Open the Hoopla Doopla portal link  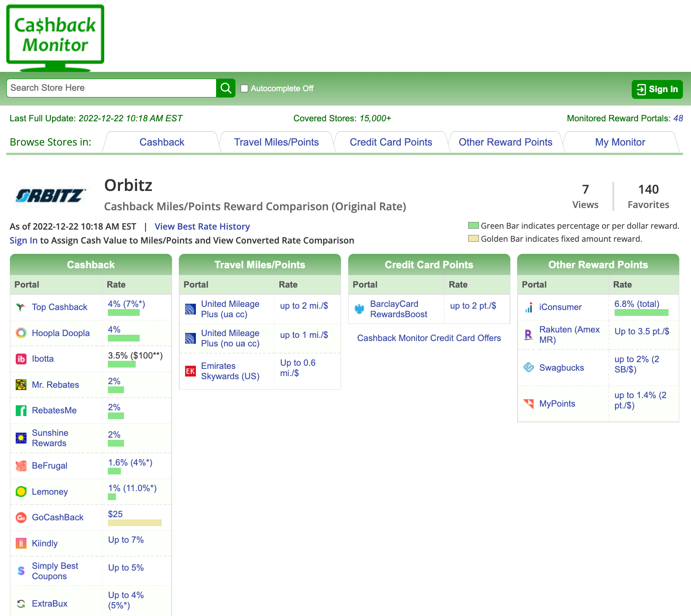point(61,333)
